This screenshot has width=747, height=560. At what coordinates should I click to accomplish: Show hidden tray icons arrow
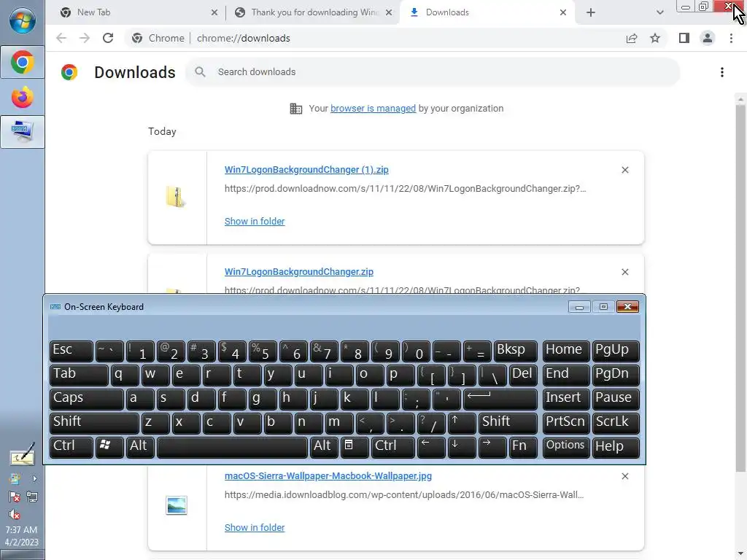tap(34, 478)
